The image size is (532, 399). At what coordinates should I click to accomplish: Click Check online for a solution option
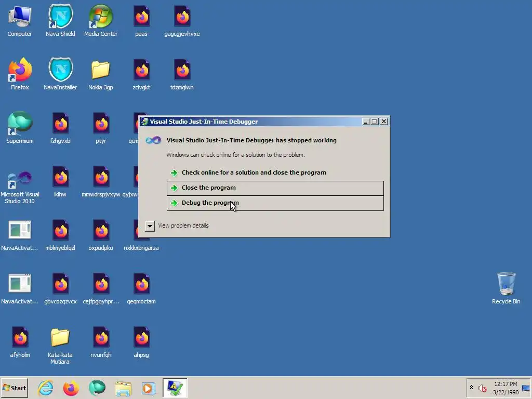coord(275,172)
